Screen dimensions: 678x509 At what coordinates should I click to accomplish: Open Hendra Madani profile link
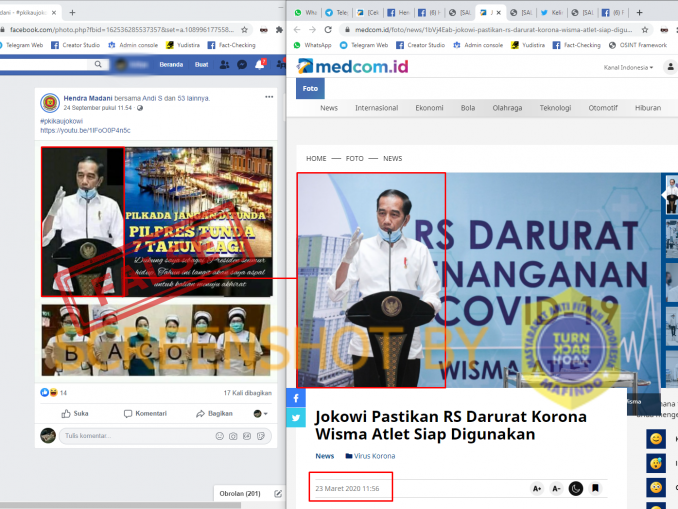(88, 98)
